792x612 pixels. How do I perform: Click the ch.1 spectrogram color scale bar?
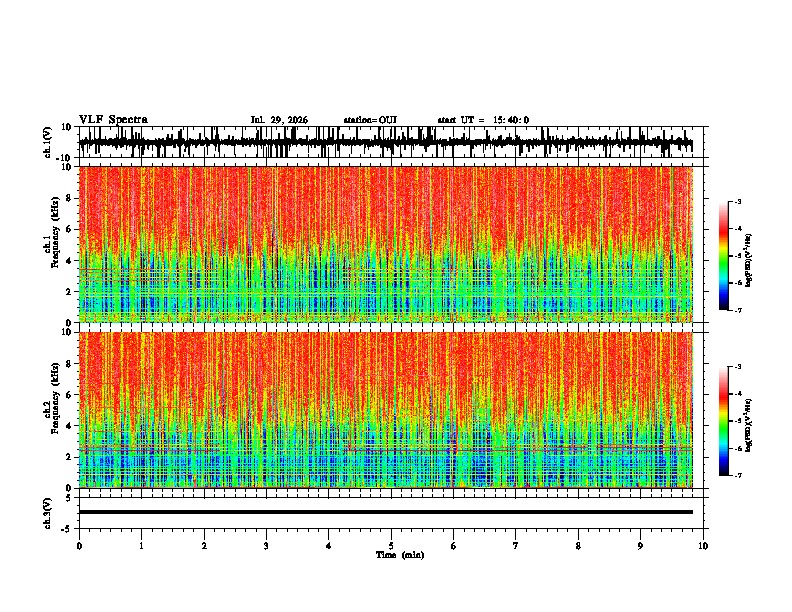pyautogui.click(x=724, y=256)
